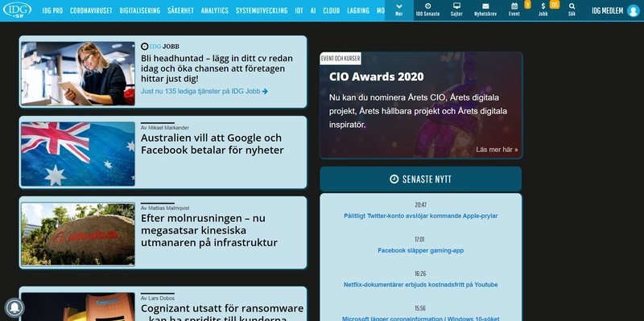Screen dimensions: 644x321
Task: Click the IDG.se logo
Action: tap(17, 10)
